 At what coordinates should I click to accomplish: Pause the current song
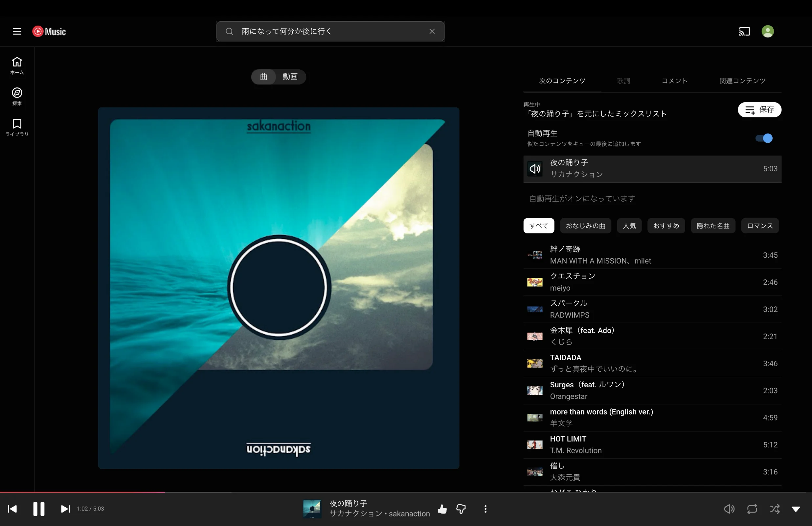coord(38,509)
